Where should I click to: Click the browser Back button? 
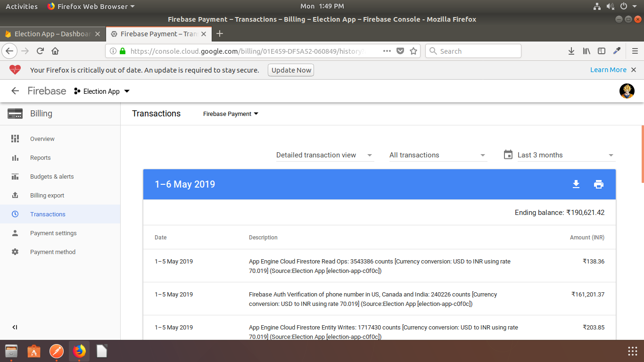click(10, 51)
